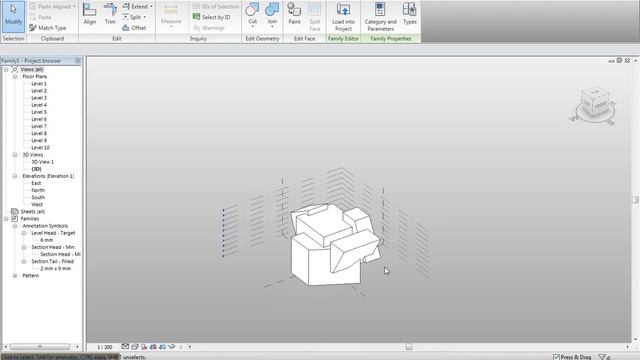This screenshot has width=640, height=360.
Task: Collapse Section Tail - Filled node
Action: point(24,261)
